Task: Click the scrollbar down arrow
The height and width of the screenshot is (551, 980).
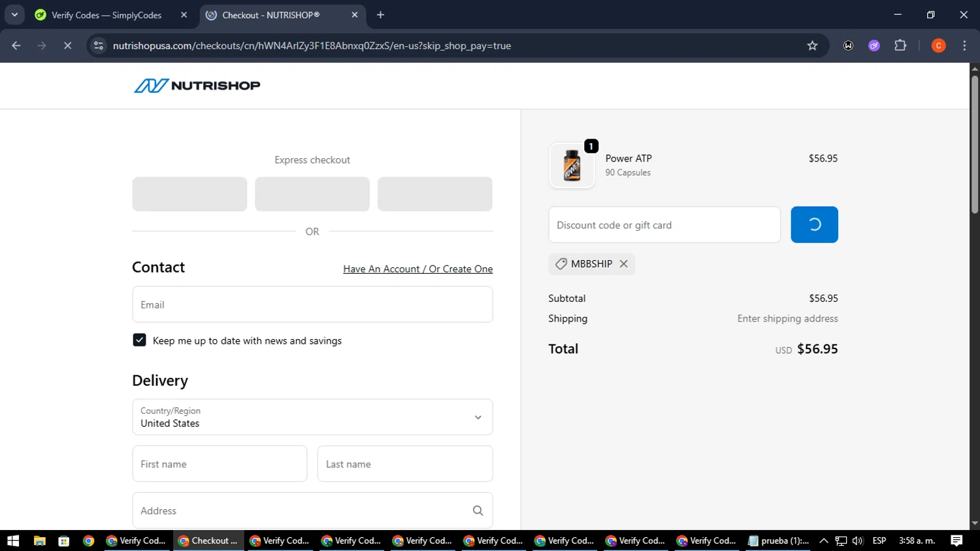Action: 974,524
